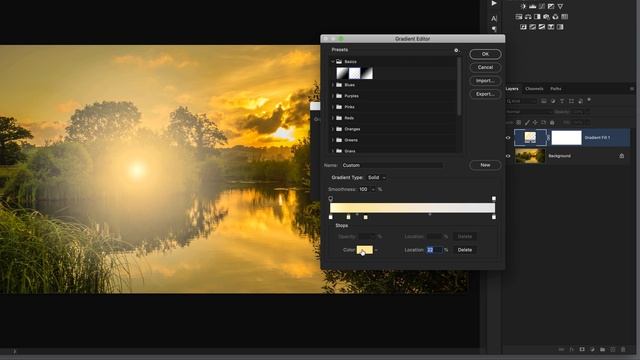Click the New Adjustment Layer icon in Layers footer
The width and height of the screenshot is (640, 360).
tap(592, 349)
